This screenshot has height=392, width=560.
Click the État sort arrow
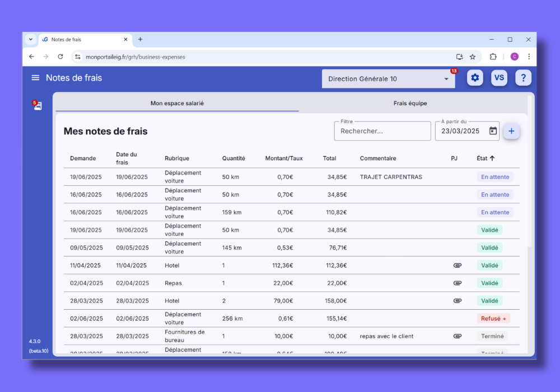pos(492,158)
